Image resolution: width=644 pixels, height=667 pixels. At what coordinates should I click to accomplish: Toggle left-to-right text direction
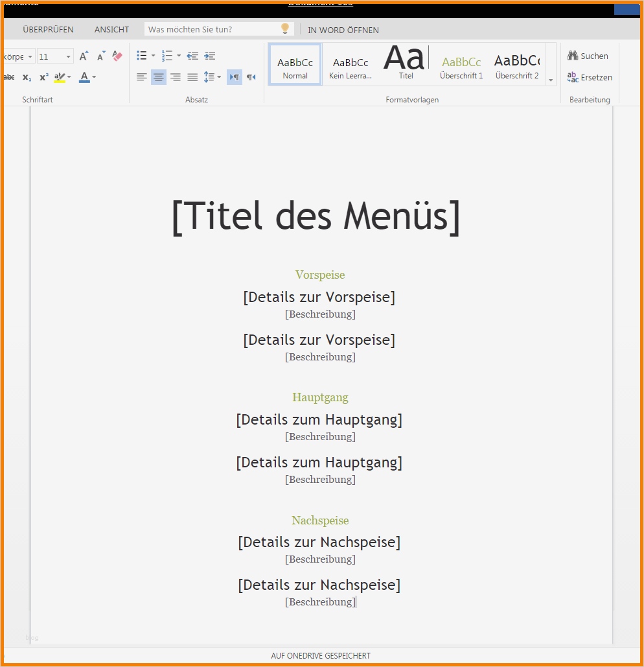(234, 77)
